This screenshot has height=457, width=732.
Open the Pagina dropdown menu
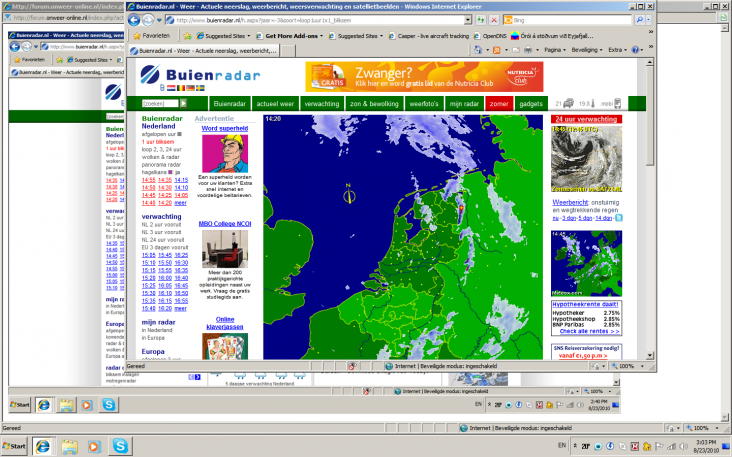click(553, 50)
